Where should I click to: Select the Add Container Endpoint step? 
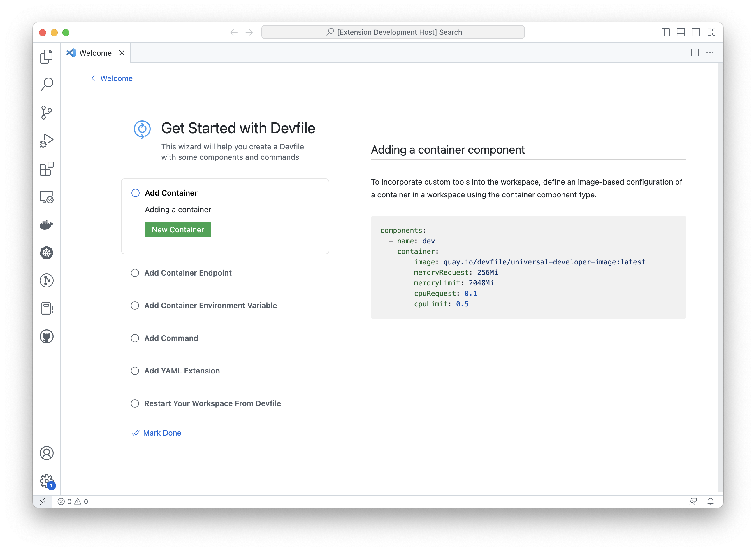pos(188,273)
